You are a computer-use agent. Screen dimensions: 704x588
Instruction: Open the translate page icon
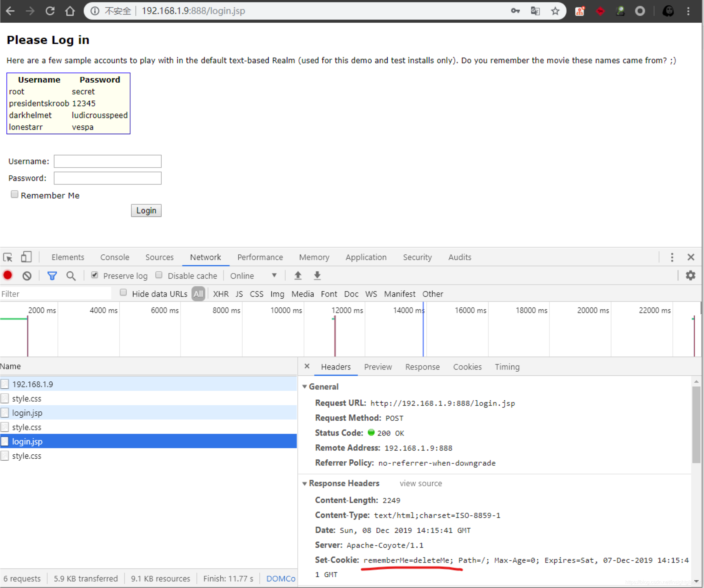point(535,11)
